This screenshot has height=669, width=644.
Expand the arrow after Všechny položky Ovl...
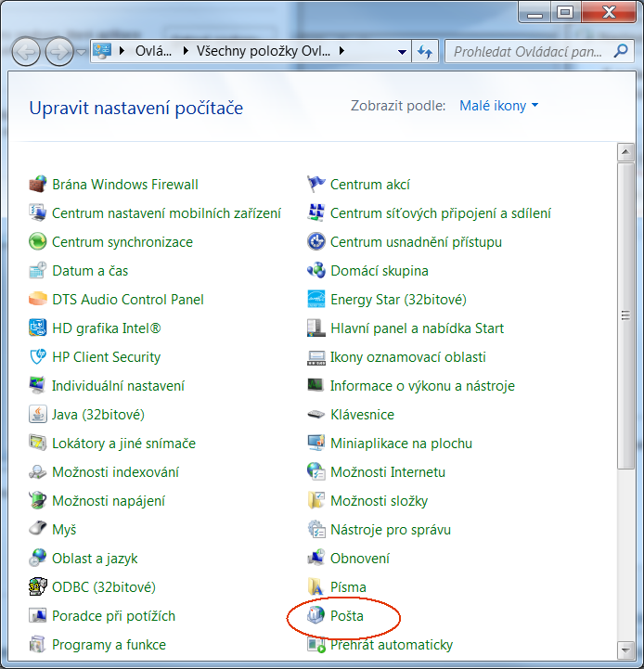coord(341,51)
